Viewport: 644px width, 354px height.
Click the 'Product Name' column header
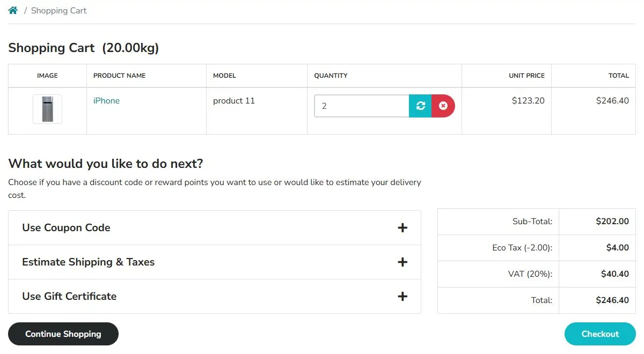(x=119, y=76)
